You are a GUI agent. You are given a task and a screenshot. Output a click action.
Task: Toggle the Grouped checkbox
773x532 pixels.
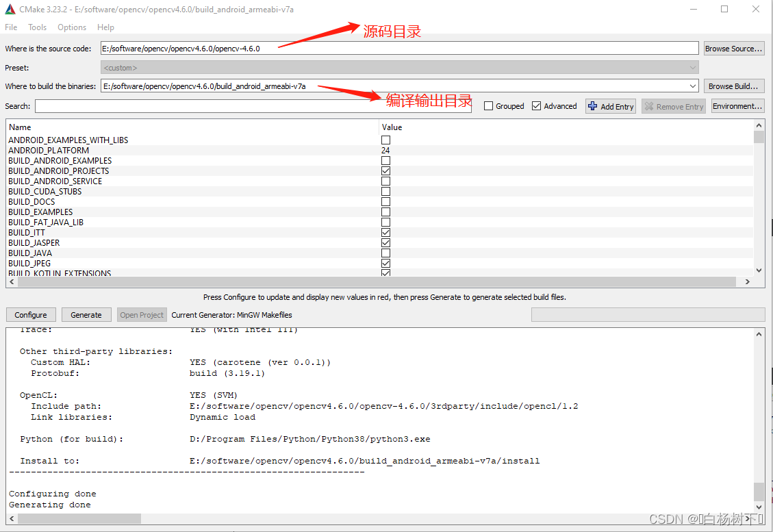[x=489, y=106]
